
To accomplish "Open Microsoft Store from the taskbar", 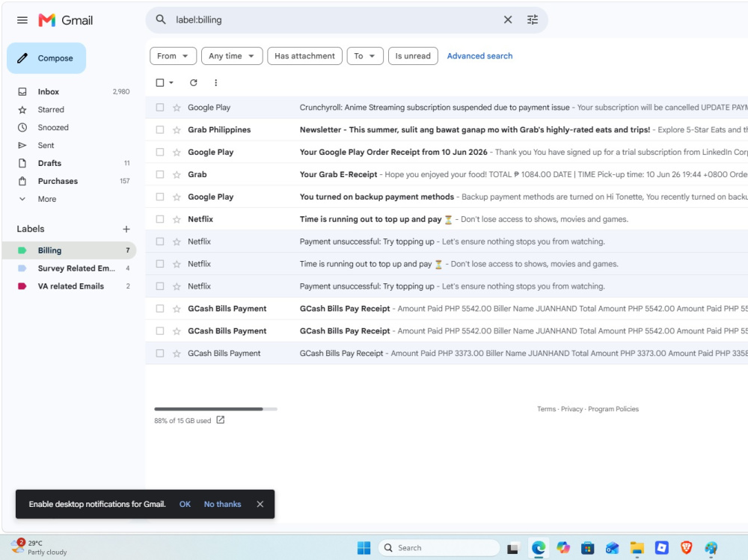I will 588,548.
